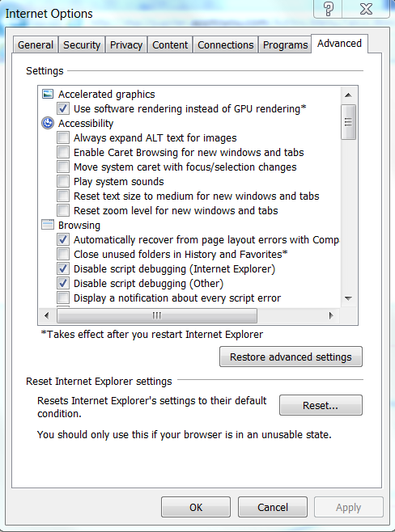Click the Browsing category icon
The height and width of the screenshot is (532, 395).
48,225
